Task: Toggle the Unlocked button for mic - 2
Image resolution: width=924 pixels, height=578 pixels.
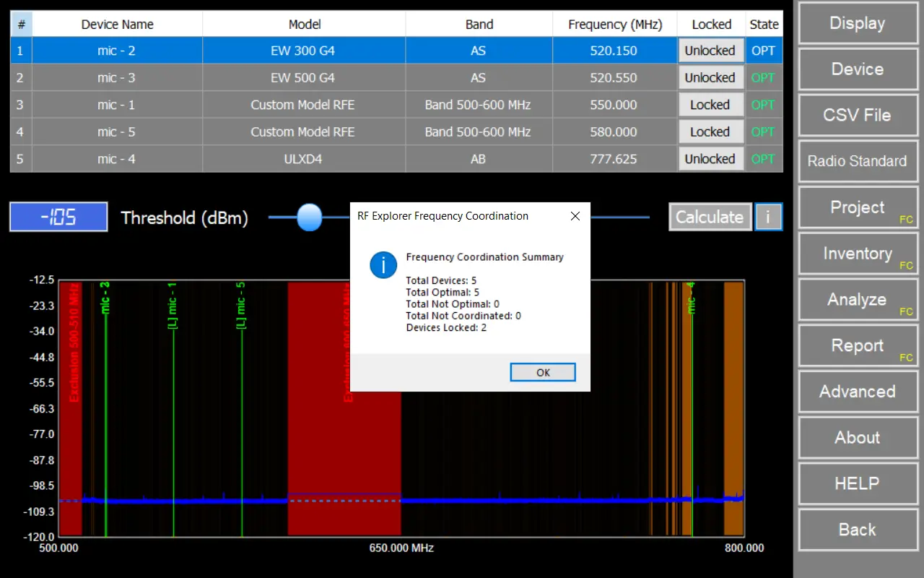Action: point(710,51)
